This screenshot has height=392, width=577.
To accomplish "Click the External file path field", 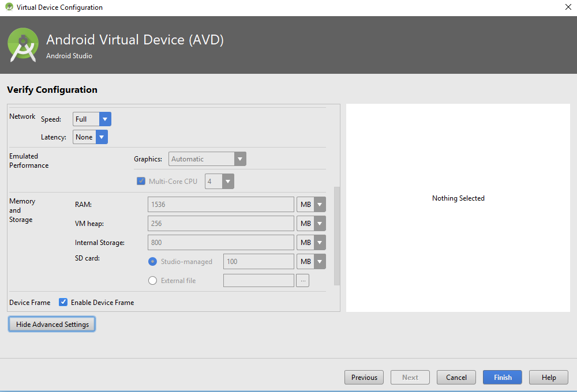I will click(258, 281).
